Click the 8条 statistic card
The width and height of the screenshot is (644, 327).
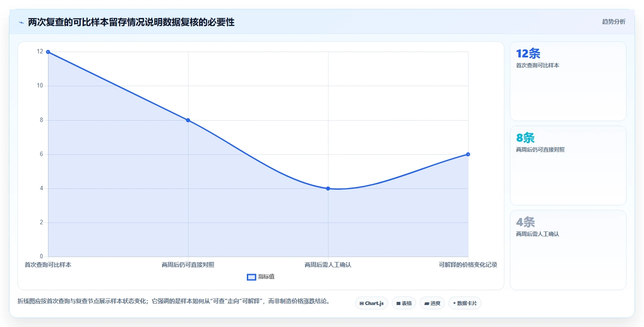568,166
